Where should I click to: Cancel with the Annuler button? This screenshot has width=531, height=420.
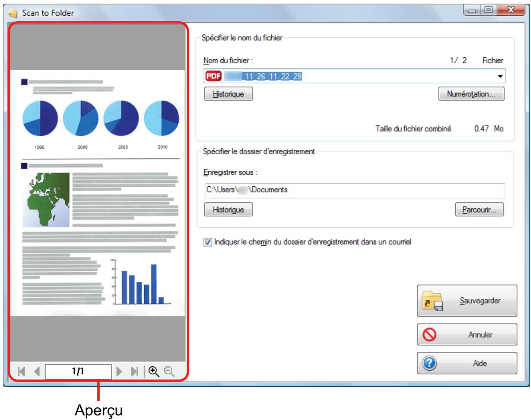pos(467,335)
